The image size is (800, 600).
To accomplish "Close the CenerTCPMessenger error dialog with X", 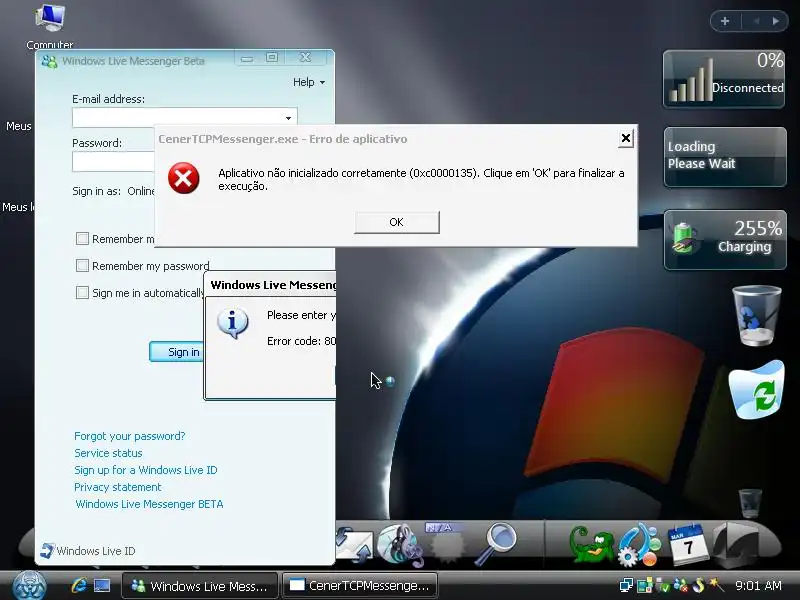I will (626, 138).
